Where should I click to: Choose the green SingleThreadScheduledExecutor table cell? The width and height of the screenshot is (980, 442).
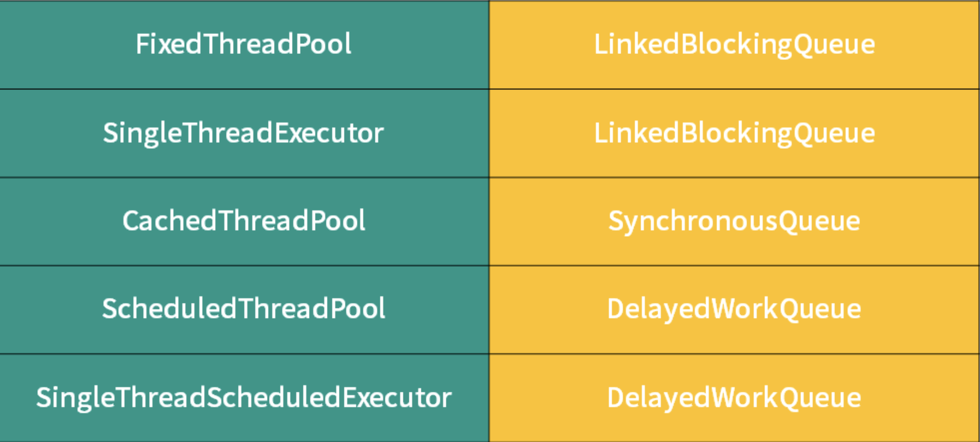[244, 398]
